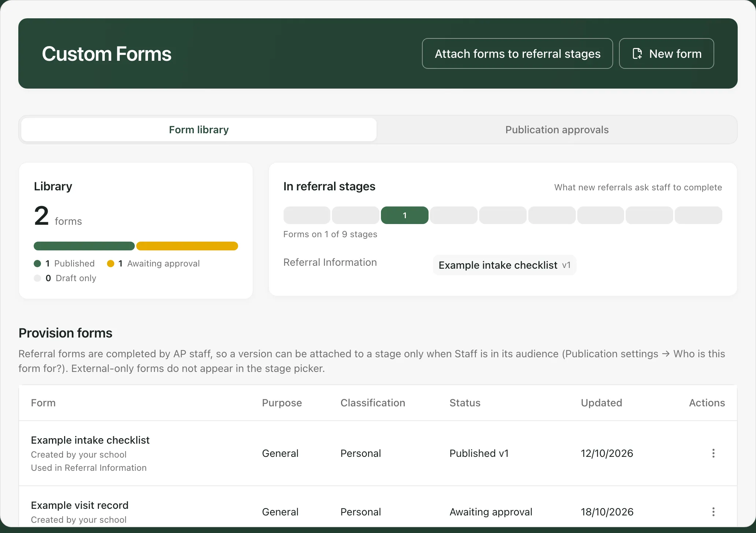
Task: Click the Classification column header
Action: 373,403
